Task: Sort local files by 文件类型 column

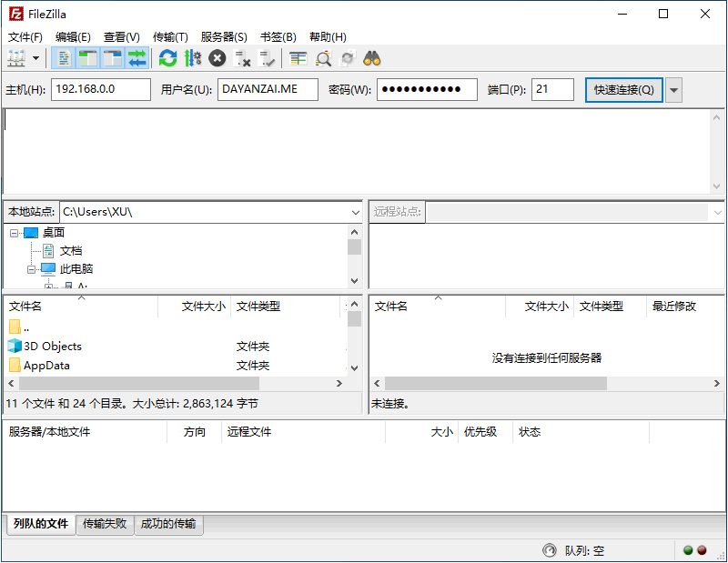Action: coord(285,307)
